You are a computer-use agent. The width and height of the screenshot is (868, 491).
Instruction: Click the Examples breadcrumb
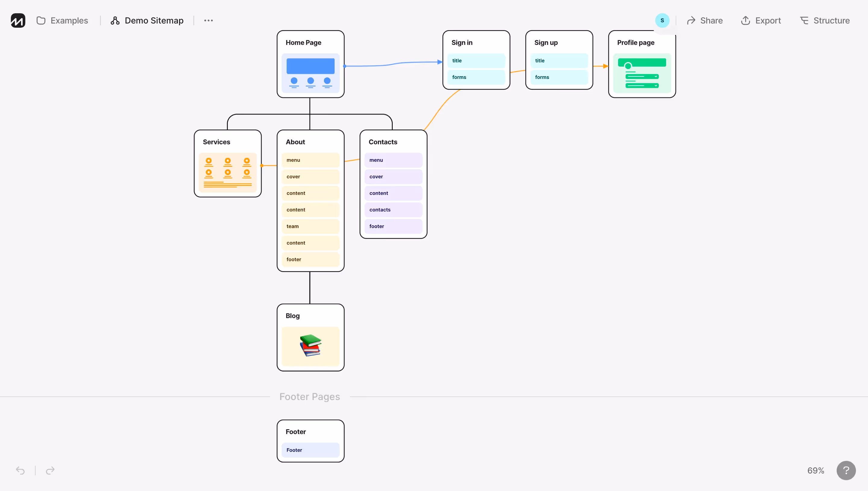69,20
